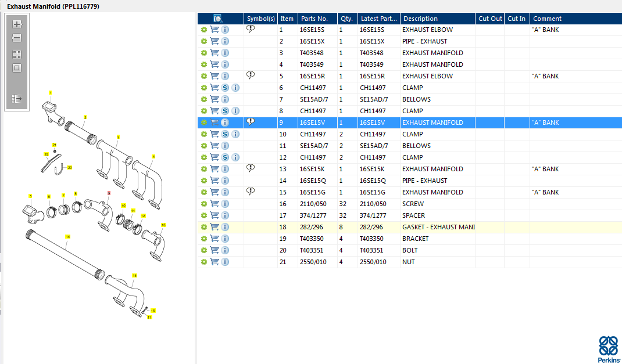Screen dimensions: 622x364
Task: Click the single-square fit view icon
Action: 17,68
